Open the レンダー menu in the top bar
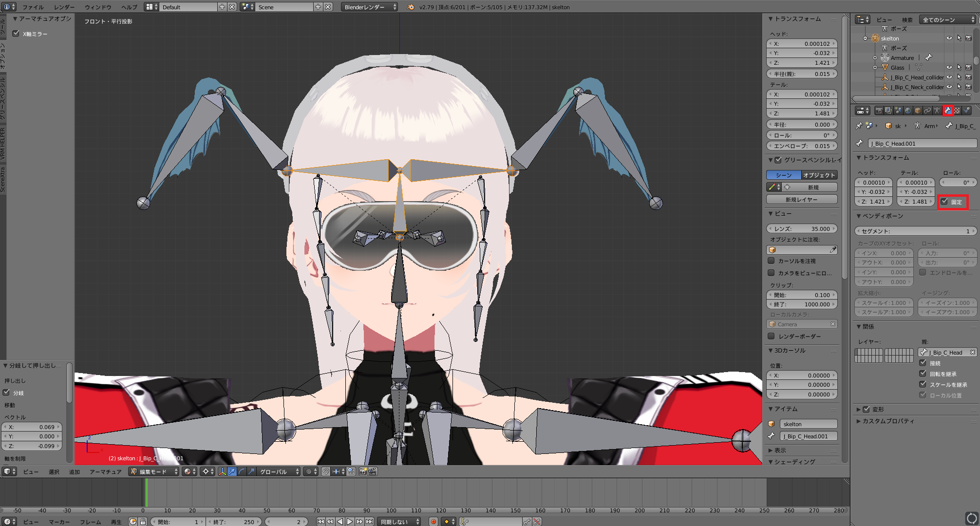 click(x=64, y=7)
